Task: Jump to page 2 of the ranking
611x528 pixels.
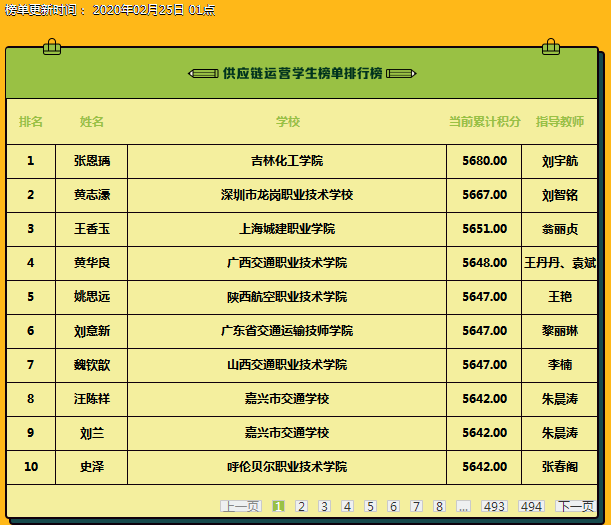Action: coord(301,506)
